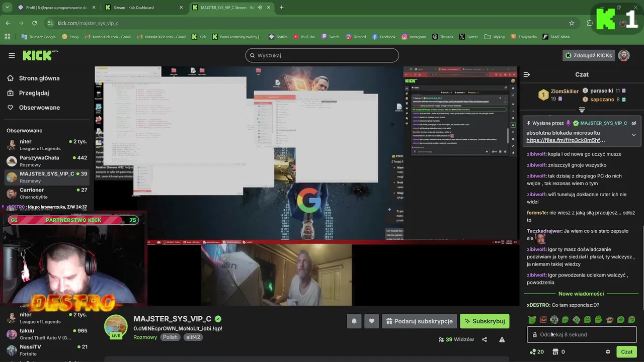Open the user profile avatar menu
This screenshot has width=644, height=362.
coord(624,55)
